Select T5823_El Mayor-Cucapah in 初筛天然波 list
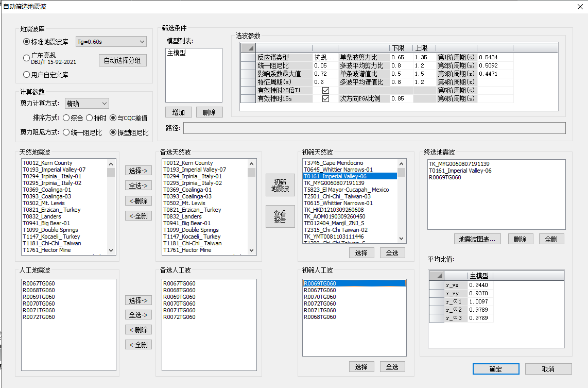This screenshot has width=588, height=388. click(x=346, y=190)
